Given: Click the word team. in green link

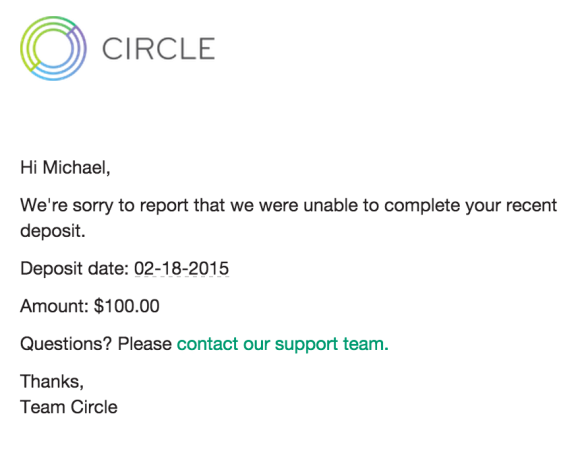Looking at the screenshot, I should tap(366, 344).
